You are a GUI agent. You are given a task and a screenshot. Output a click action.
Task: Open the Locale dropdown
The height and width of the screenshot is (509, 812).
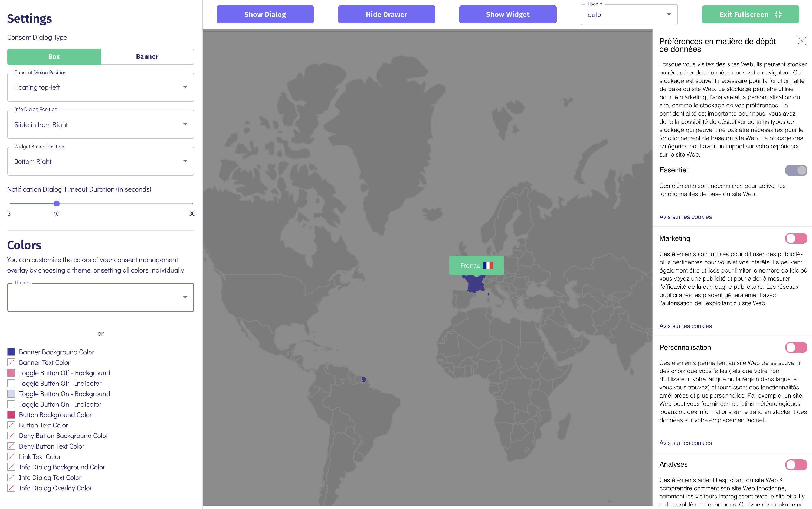pyautogui.click(x=629, y=14)
